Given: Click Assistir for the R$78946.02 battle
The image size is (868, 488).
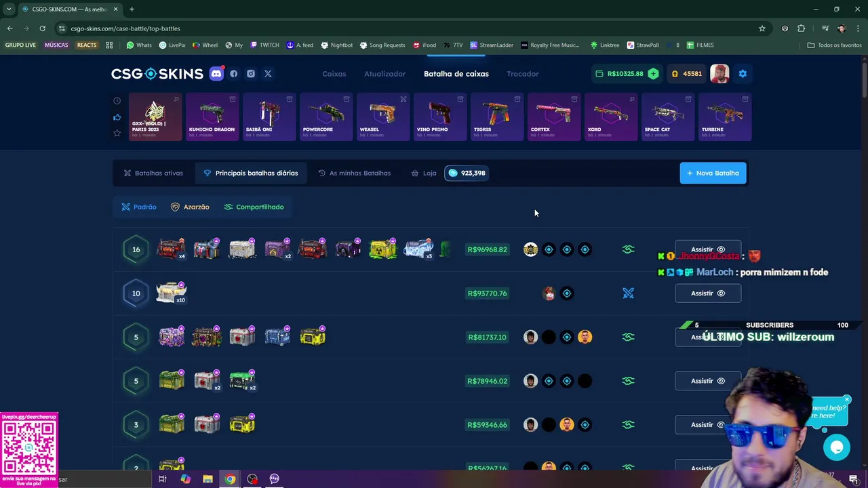Looking at the screenshot, I should 708,381.
